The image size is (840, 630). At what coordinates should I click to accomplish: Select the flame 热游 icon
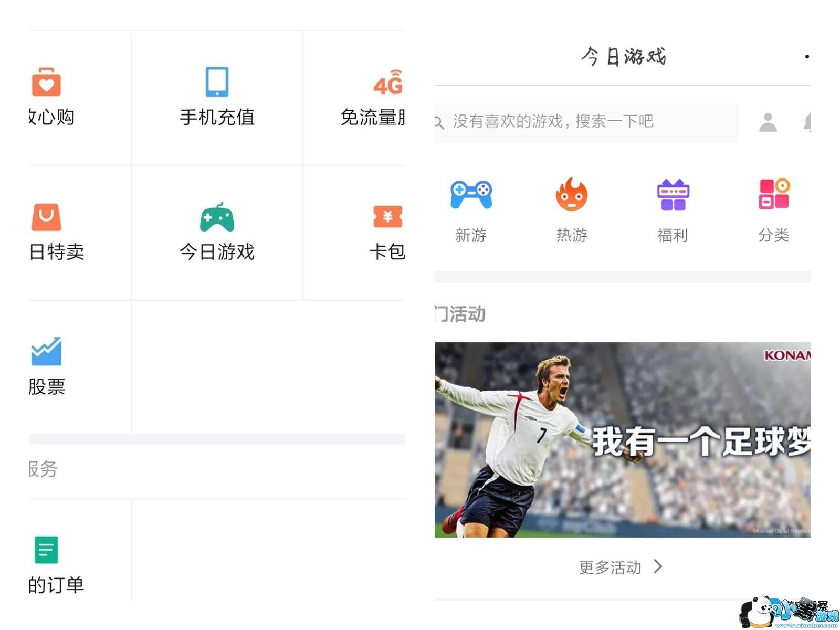point(572,194)
